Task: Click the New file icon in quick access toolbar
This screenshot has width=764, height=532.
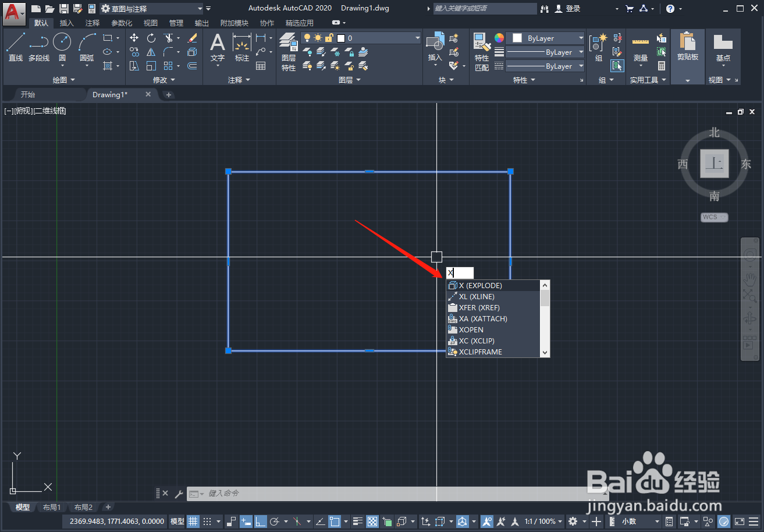Action: [36, 9]
